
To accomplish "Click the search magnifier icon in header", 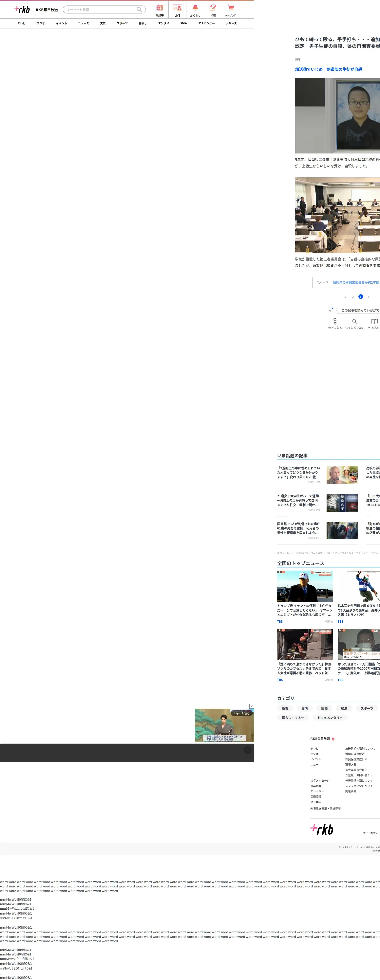I will pyautogui.click(x=139, y=9).
